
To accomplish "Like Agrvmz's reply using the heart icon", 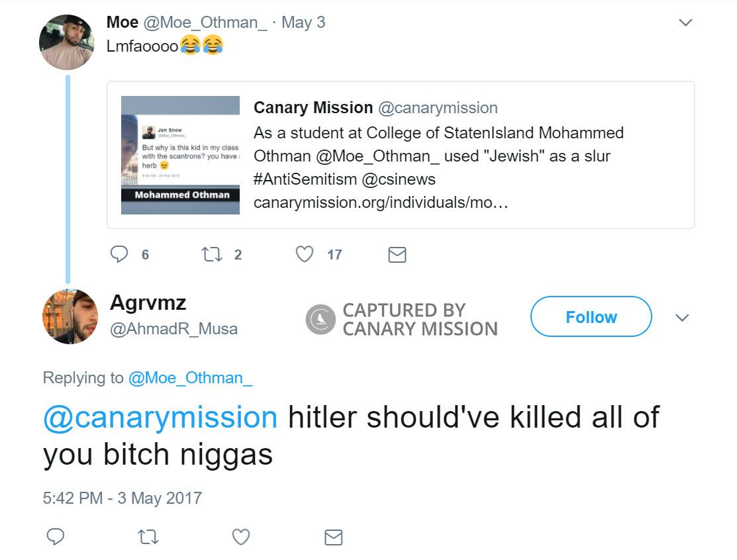I will (241, 537).
